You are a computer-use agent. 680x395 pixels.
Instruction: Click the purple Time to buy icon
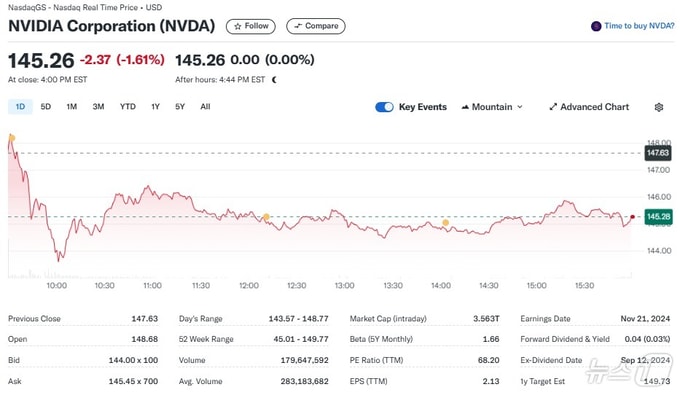[x=596, y=26]
